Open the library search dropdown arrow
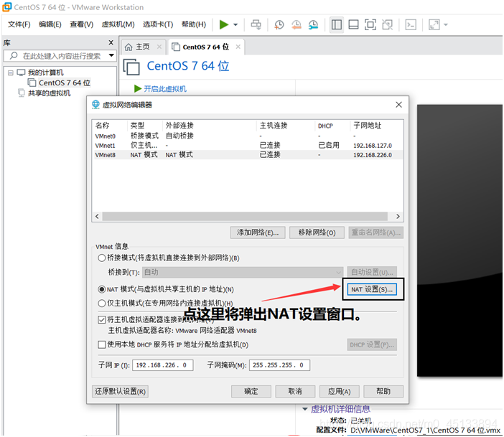The image size is (504, 437). pyautogui.click(x=111, y=55)
